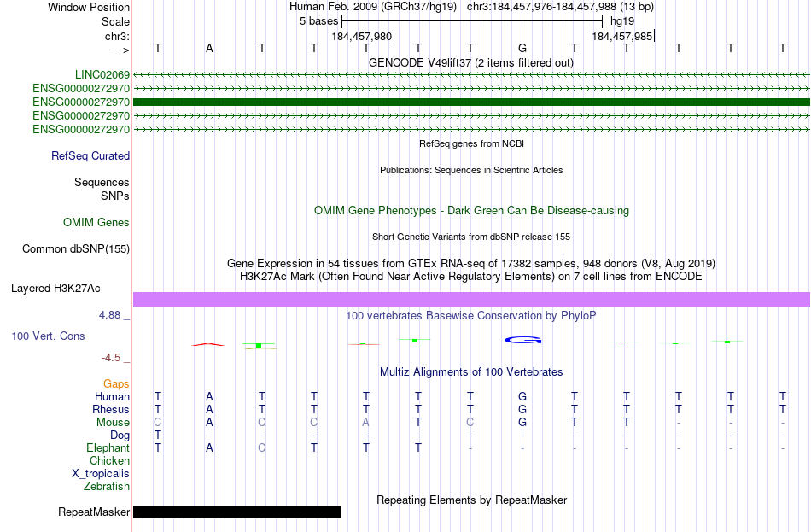Select the Rhesus alignment row label

click(111, 409)
